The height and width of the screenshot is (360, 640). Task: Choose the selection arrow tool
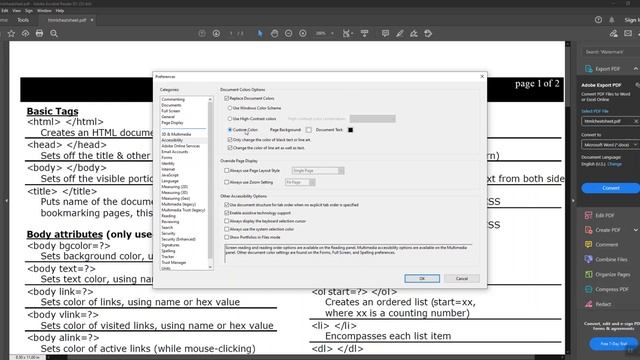[260, 33]
